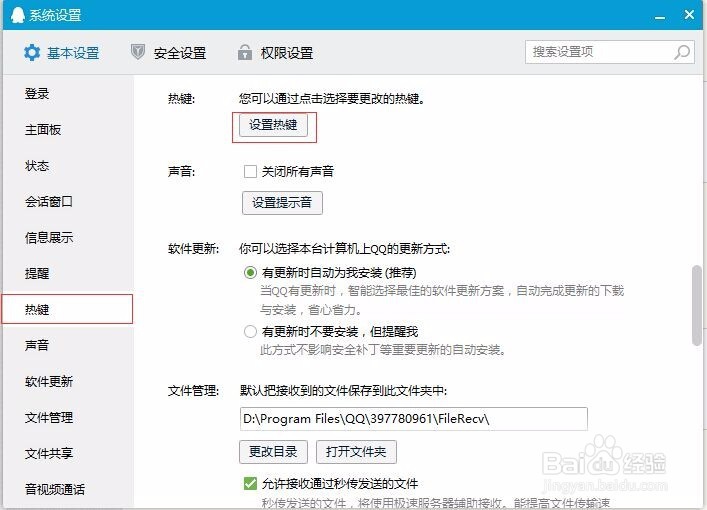Open 会话窗口 sidebar section
707x510 pixels.
point(49,202)
